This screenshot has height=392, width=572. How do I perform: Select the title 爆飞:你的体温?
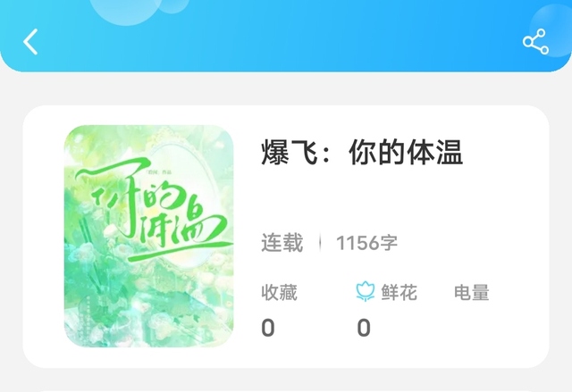[361, 153]
